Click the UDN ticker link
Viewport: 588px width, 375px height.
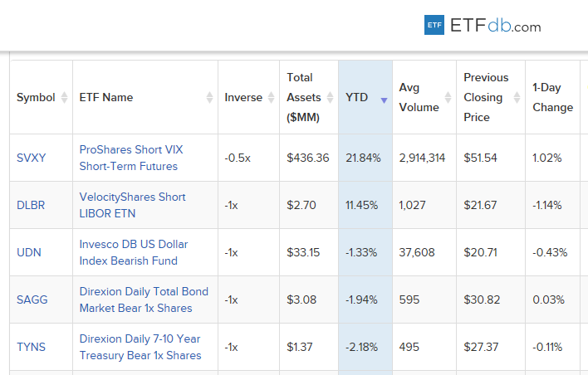click(28, 252)
